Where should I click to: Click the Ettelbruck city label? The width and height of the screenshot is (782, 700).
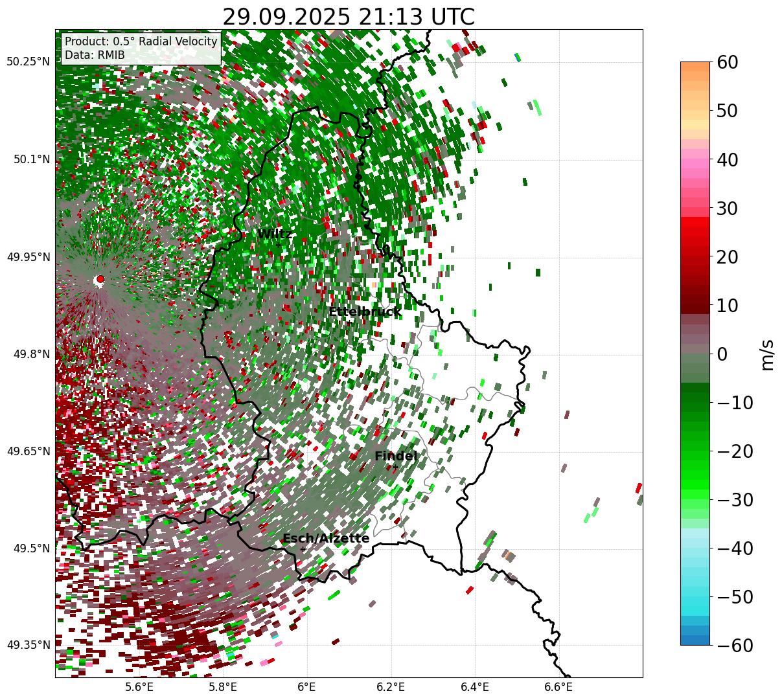pyautogui.click(x=365, y=312)
